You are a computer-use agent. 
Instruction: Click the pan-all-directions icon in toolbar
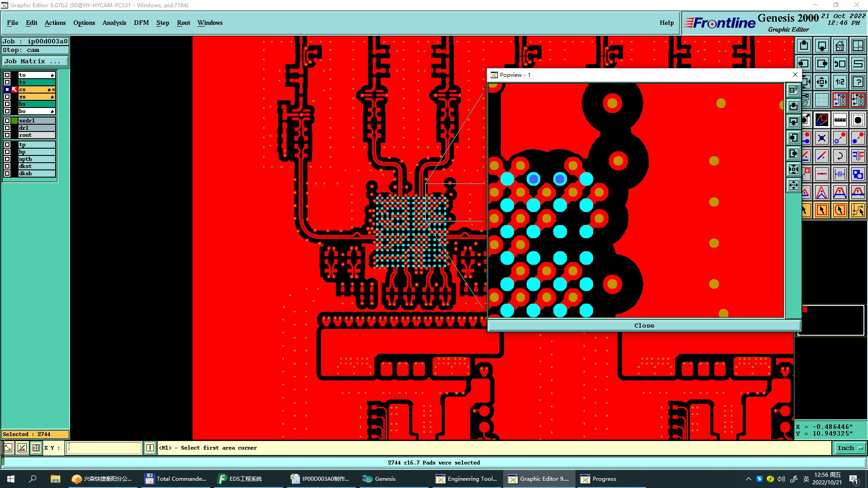821,82
